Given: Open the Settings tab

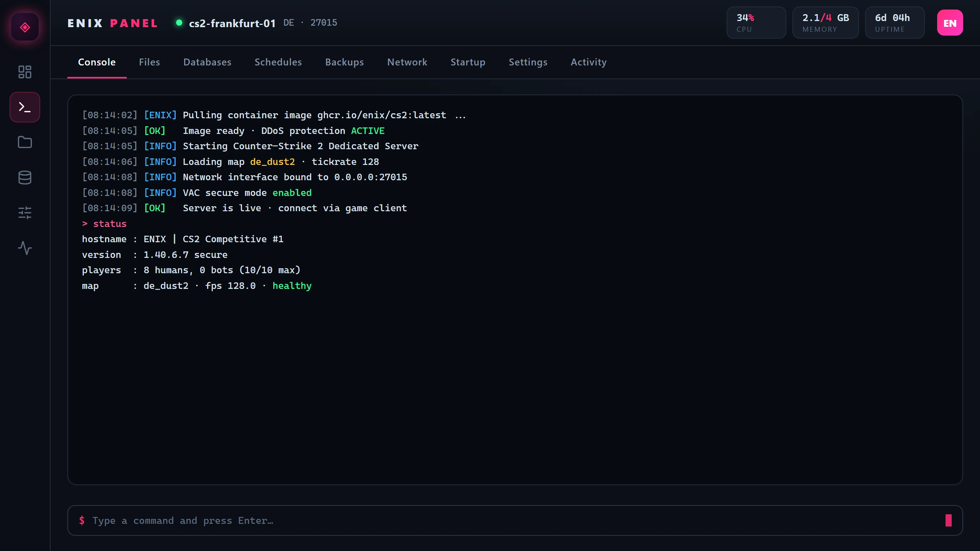Looking at the screenshot, I should point(528,62).
